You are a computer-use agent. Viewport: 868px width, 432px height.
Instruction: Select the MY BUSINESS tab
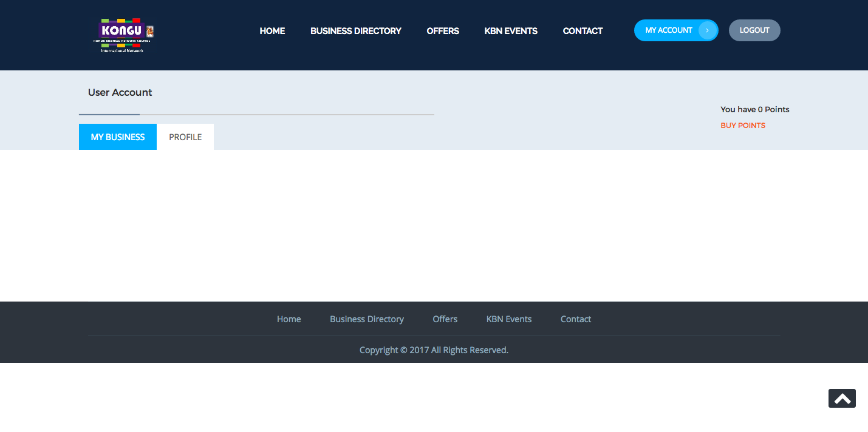click(117, 137)
